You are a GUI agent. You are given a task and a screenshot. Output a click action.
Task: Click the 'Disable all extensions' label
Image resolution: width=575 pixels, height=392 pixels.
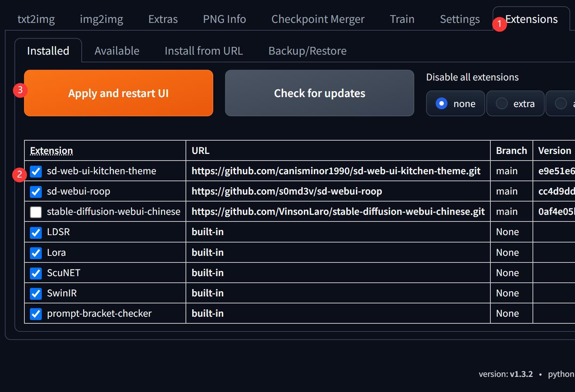(x=472, y=77)
